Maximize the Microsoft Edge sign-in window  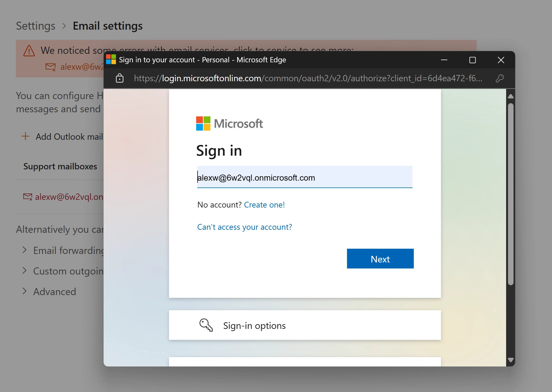pyautogui.click(x=472, y=60)
